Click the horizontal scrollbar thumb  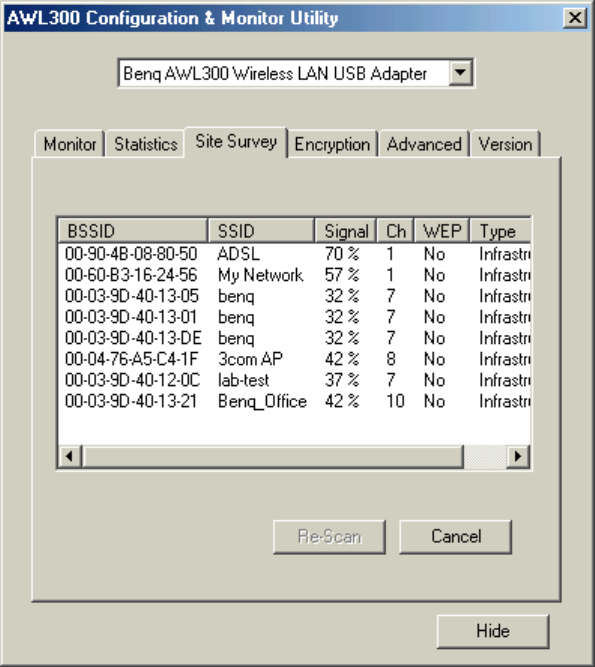(272, 456)
